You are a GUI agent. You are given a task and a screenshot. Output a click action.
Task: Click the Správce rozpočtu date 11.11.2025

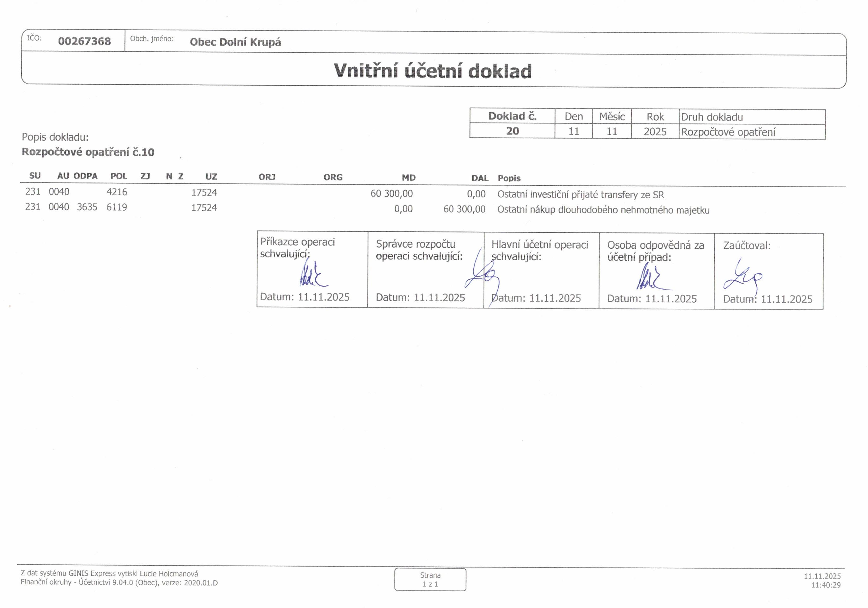pos(439,298)
